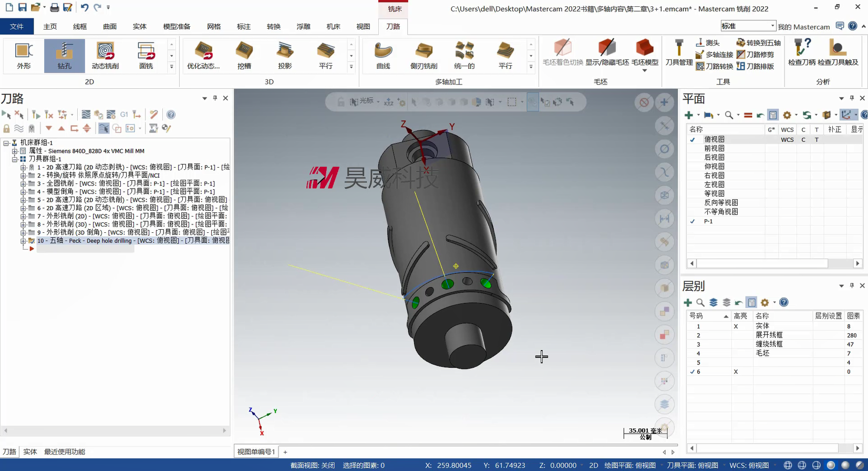Screen dimensions: 868x471
Task: Open the 实体 solids ribbon tab
Action: click(140, 26)
